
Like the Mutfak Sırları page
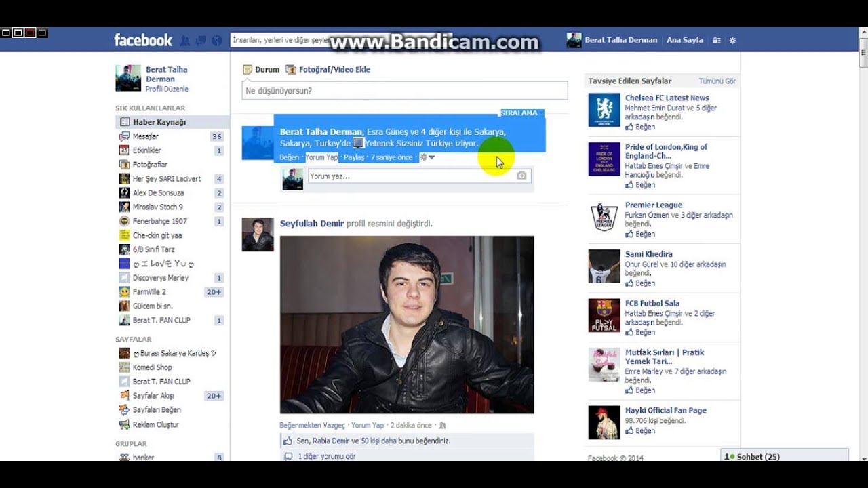point(640,390)
